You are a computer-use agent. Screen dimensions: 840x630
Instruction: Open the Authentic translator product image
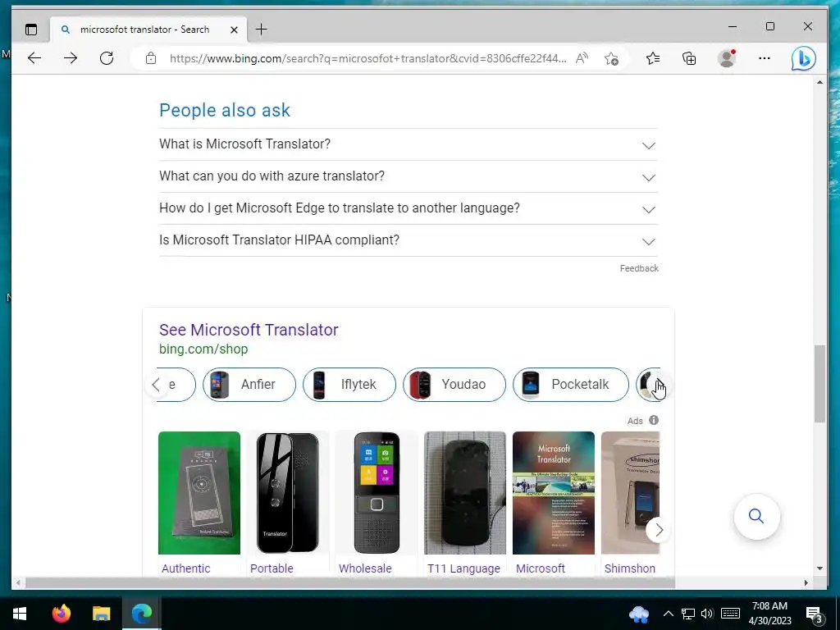199,493
